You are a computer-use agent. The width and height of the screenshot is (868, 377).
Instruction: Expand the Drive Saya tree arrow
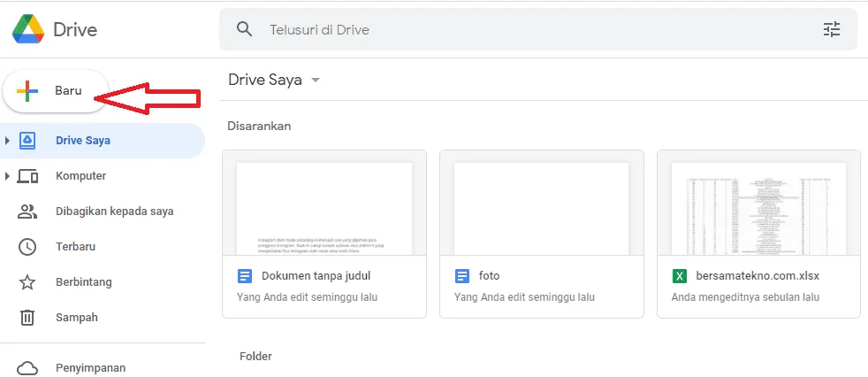pyautogui.click(x=7, y=140)
